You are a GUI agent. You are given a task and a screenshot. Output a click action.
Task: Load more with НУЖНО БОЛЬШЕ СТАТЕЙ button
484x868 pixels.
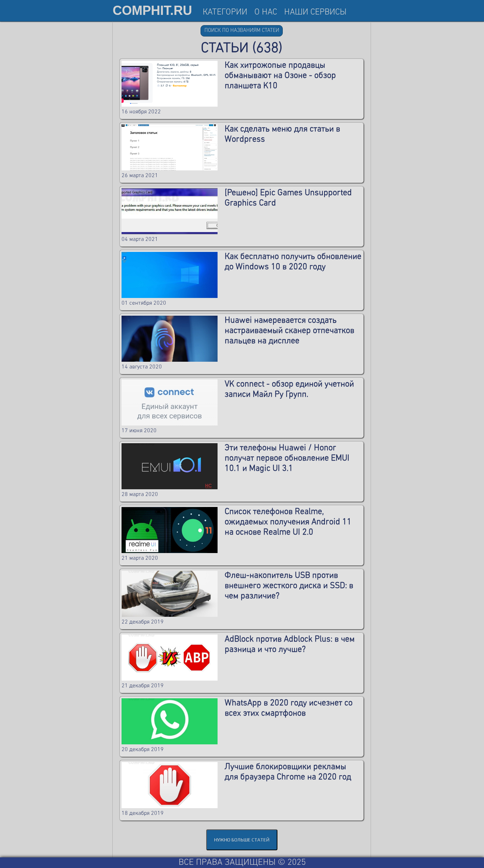[x=242, y=840]
